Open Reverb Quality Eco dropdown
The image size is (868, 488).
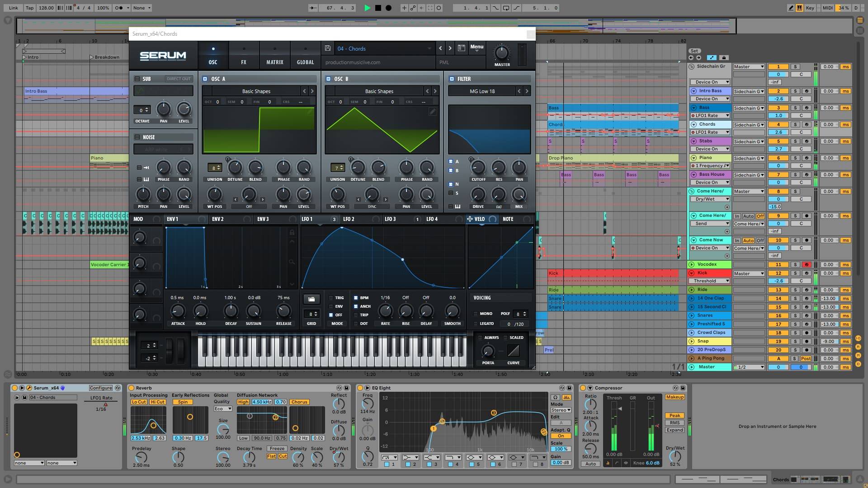coord(223,408)
